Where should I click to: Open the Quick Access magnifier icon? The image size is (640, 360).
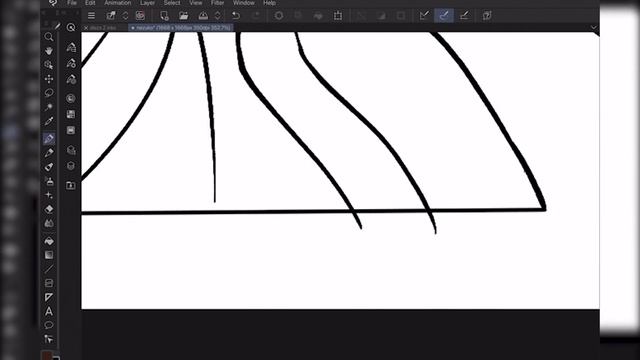coord(71,27)
